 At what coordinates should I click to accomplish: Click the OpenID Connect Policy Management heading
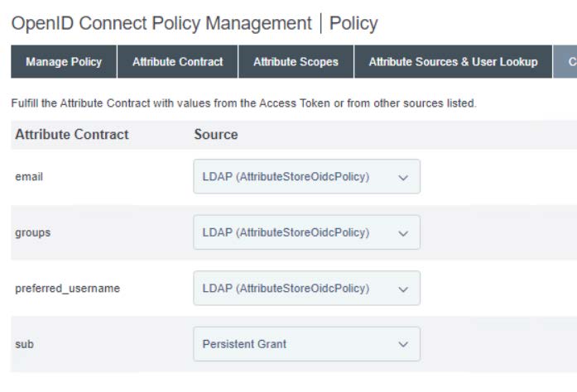tap(161, 23)
